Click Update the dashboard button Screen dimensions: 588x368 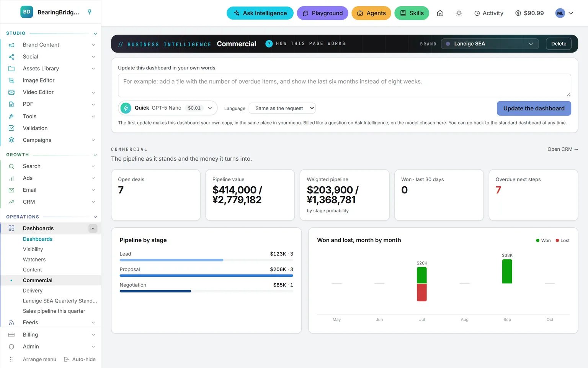pyautogui.click(x=534, y=108)
